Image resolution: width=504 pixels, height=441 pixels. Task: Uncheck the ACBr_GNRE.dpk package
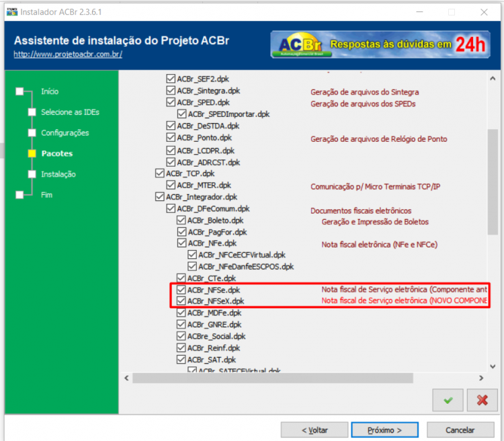point(181,324)
